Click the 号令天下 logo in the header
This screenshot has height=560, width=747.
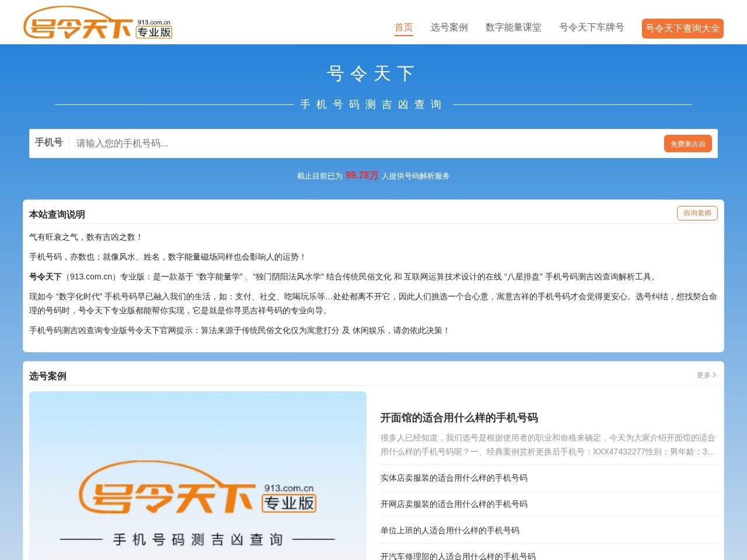pyautogui.click(x=97, y=23)
